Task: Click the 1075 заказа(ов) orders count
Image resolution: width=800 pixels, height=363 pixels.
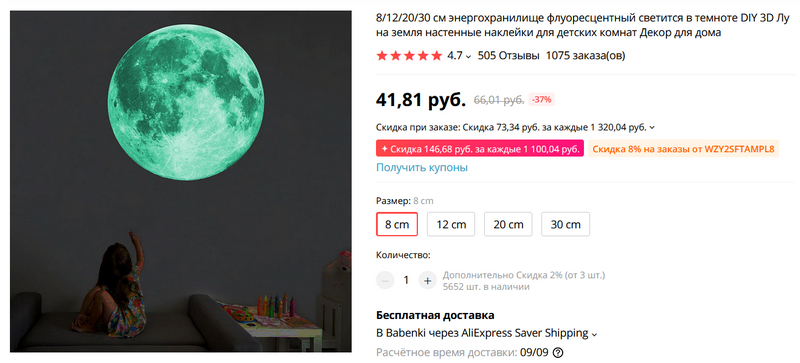Action: [586, 56]
